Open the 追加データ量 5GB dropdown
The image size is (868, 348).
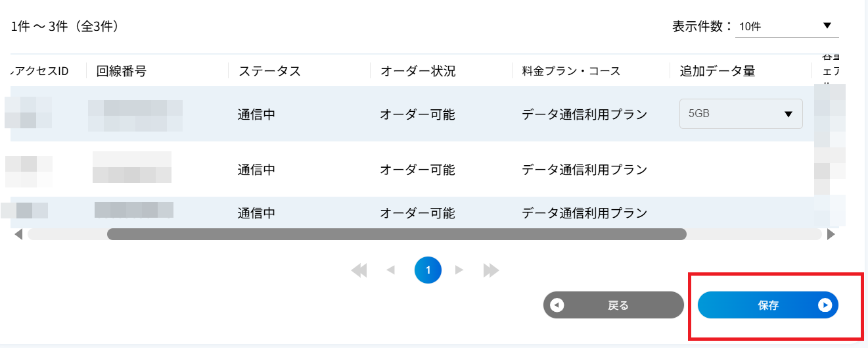click(741, 114)
